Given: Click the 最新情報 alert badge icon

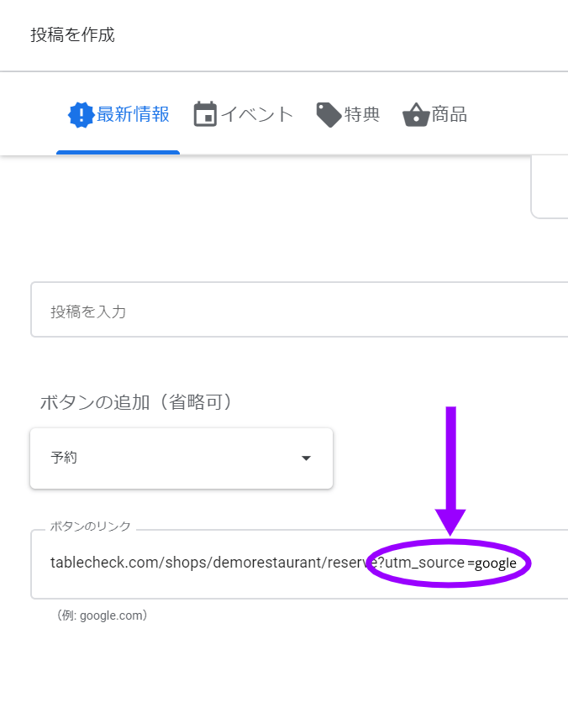Looking at the screenshot, I should [81, 115].
